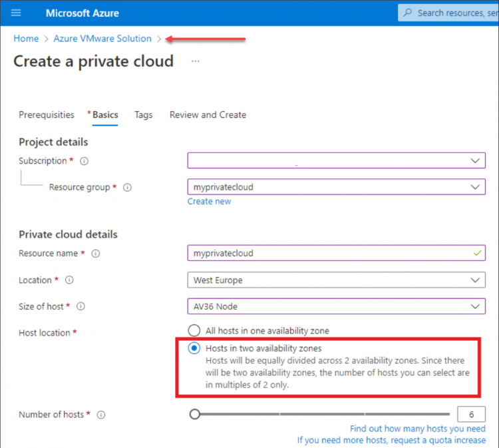499x448 pixels.
Task: Click the Resource name input field
Action: tap(336, 253)
